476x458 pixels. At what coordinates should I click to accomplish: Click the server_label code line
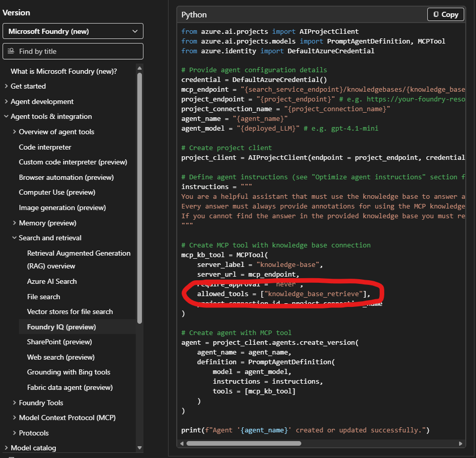pyautogui.click(x=260, y=265)
